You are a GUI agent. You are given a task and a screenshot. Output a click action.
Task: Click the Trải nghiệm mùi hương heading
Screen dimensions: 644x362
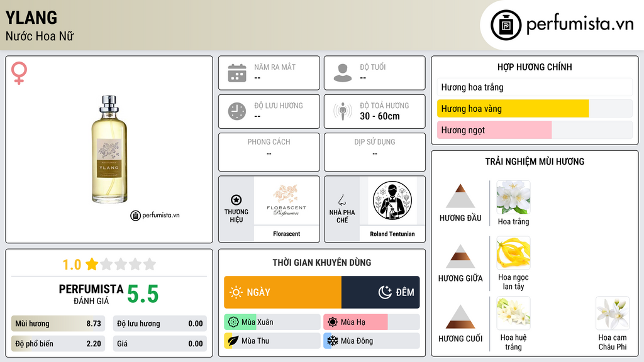(535, 162)
